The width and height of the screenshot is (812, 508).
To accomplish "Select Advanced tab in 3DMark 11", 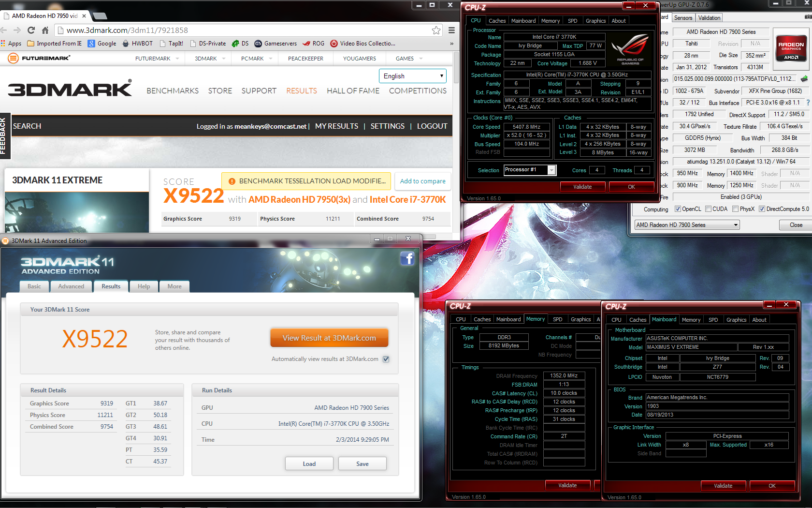I will [71, 286].
